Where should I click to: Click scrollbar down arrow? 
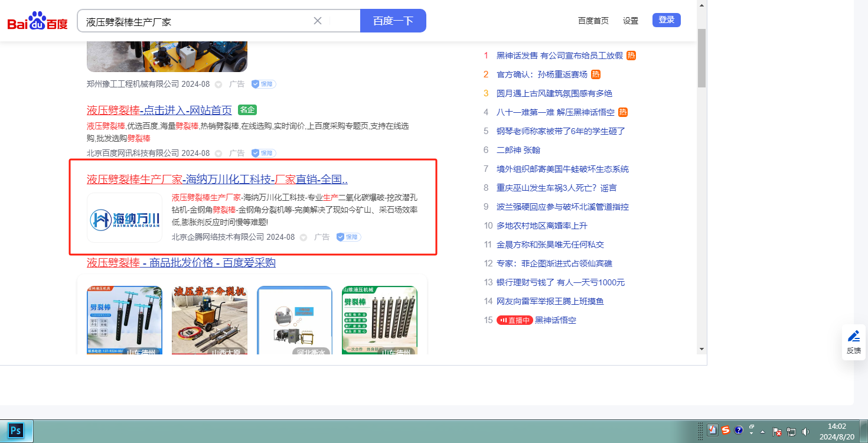click(701, 348)
